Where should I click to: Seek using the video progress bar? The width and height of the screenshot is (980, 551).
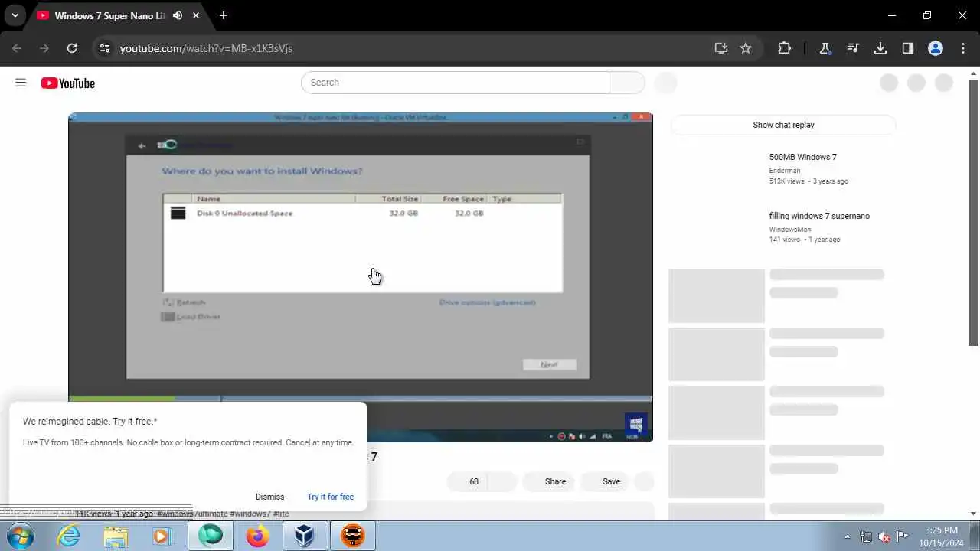pos(361,398)
